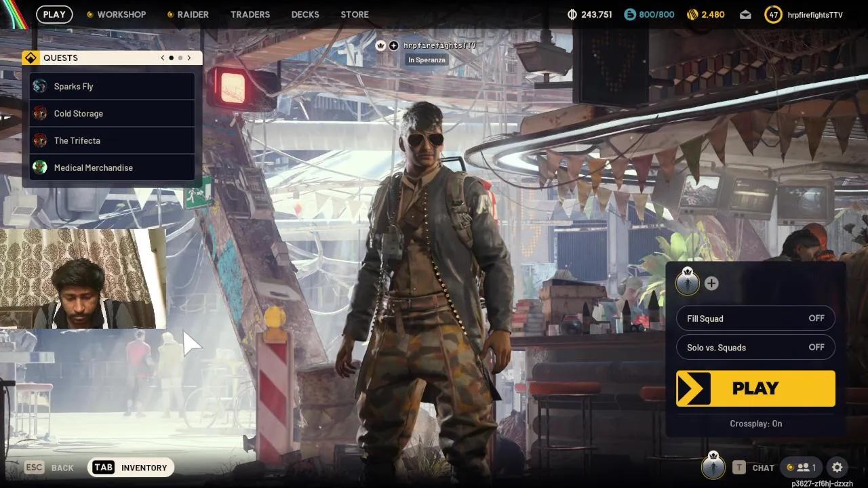Click the blue energy icon showing 800/800
This screenshot has width=868, height=488.
point(631,14)
